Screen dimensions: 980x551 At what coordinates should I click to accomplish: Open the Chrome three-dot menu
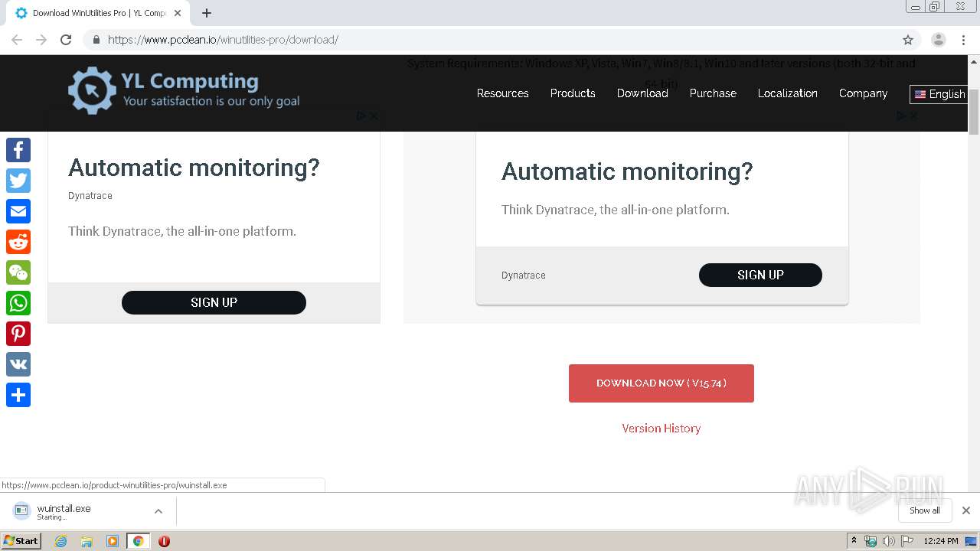coord(963,40)
